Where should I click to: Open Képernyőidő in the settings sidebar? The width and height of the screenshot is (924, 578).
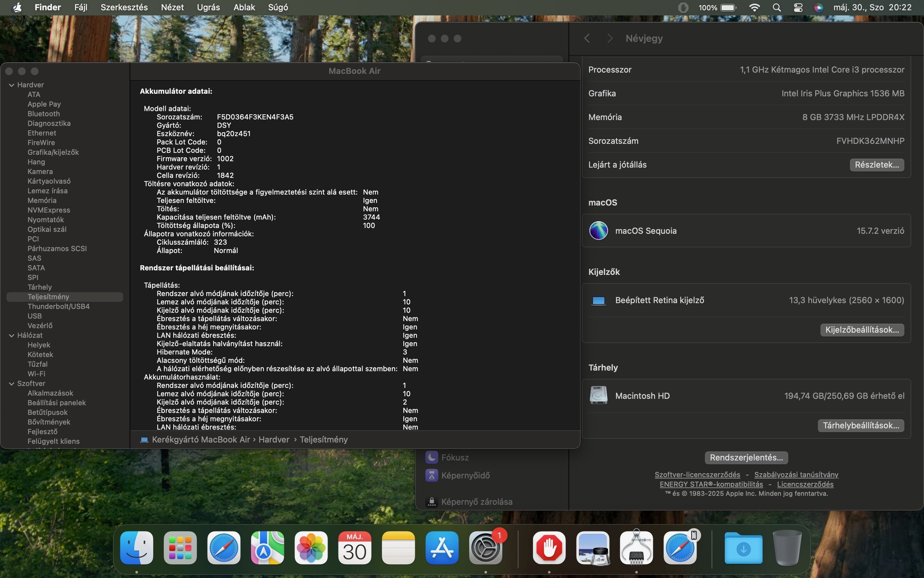[x=458, y=476]
